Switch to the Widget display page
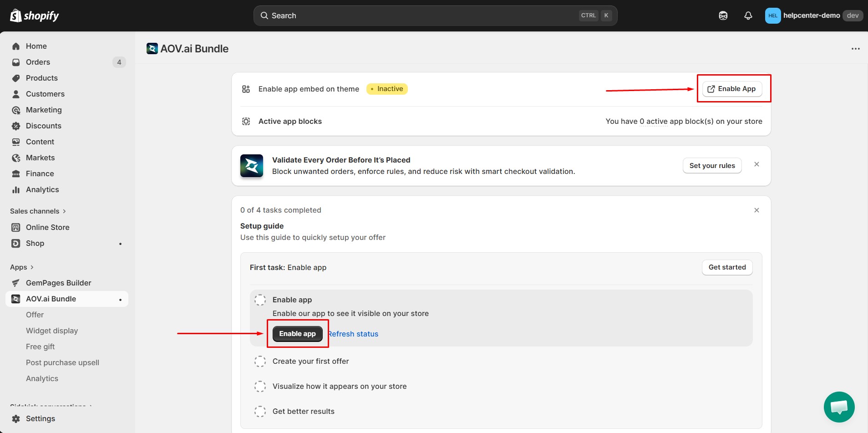Screen dimensions: 868x433 click(x=52, y=331)
